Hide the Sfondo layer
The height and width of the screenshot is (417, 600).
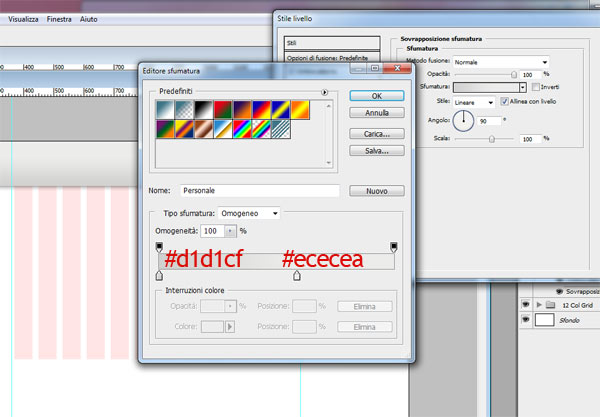tap(525, 319)
